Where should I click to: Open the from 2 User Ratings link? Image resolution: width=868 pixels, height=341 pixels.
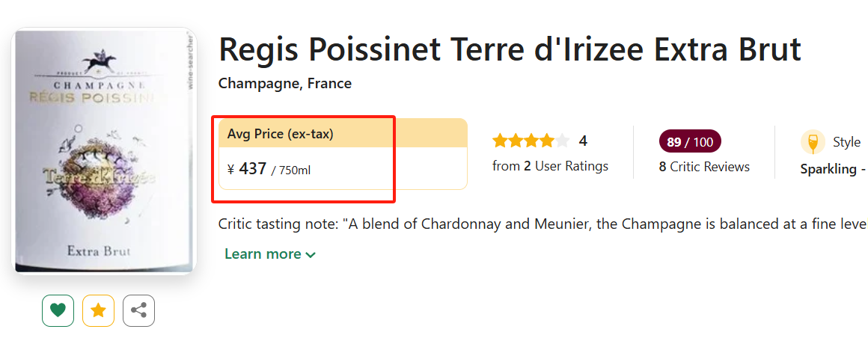(x=550, y=166)
